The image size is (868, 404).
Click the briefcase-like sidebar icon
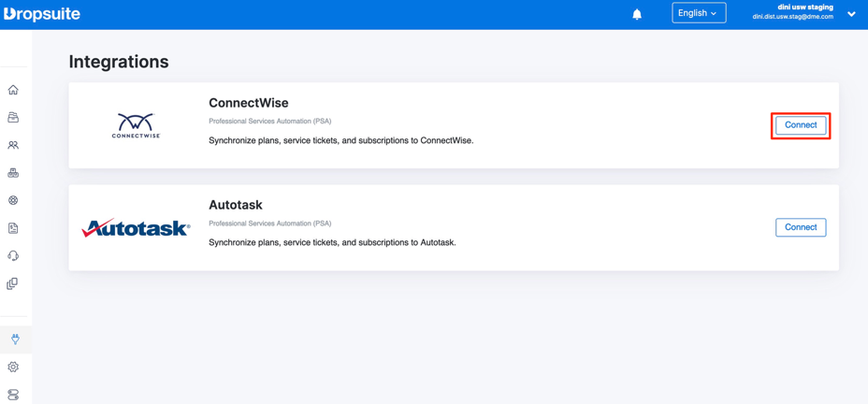[13, 173]
